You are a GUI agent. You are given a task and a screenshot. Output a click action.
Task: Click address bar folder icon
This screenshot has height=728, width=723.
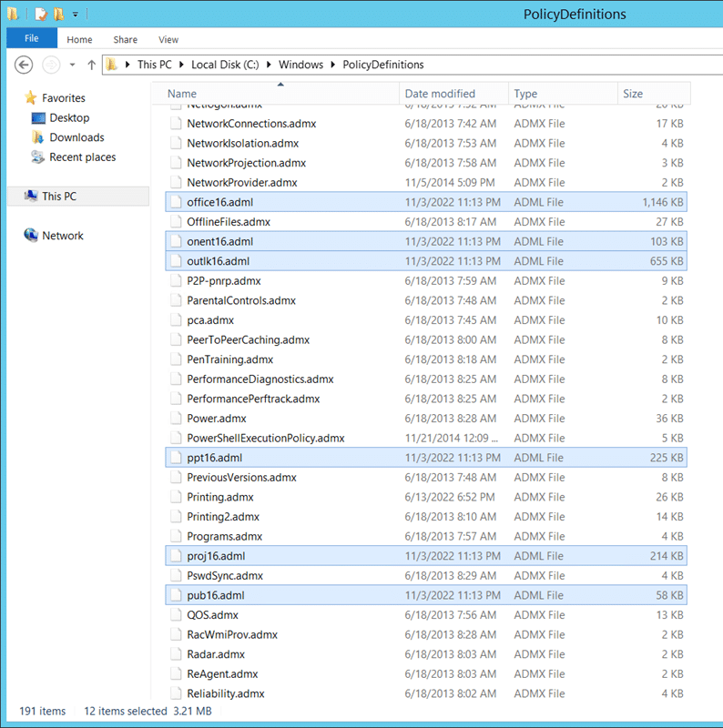pos(111,65)
